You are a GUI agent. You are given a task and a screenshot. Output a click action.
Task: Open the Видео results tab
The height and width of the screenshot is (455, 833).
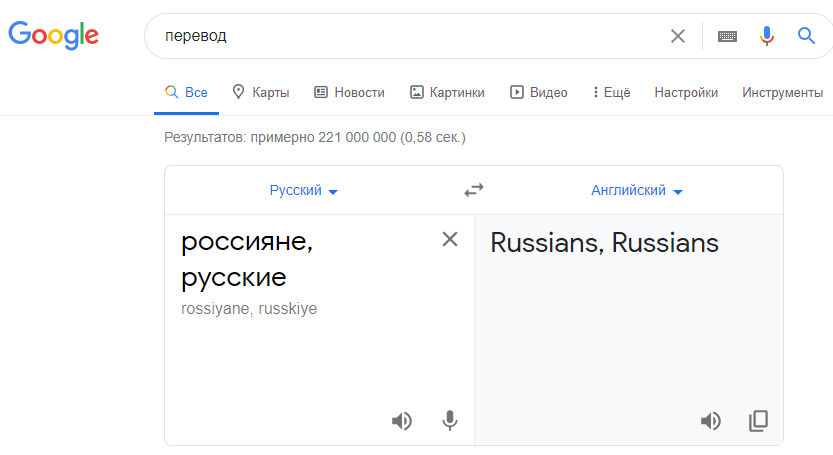click(x=539, y=92)
